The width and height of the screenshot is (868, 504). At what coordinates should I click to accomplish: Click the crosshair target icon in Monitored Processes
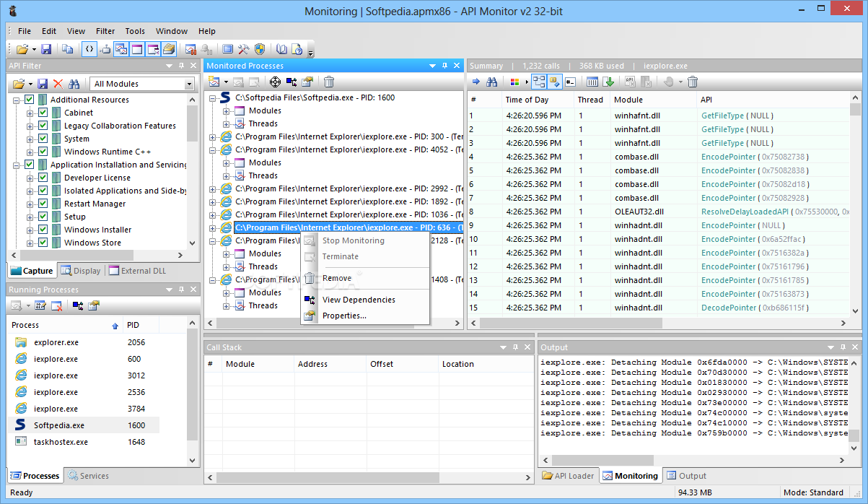(x=275, y=82)
